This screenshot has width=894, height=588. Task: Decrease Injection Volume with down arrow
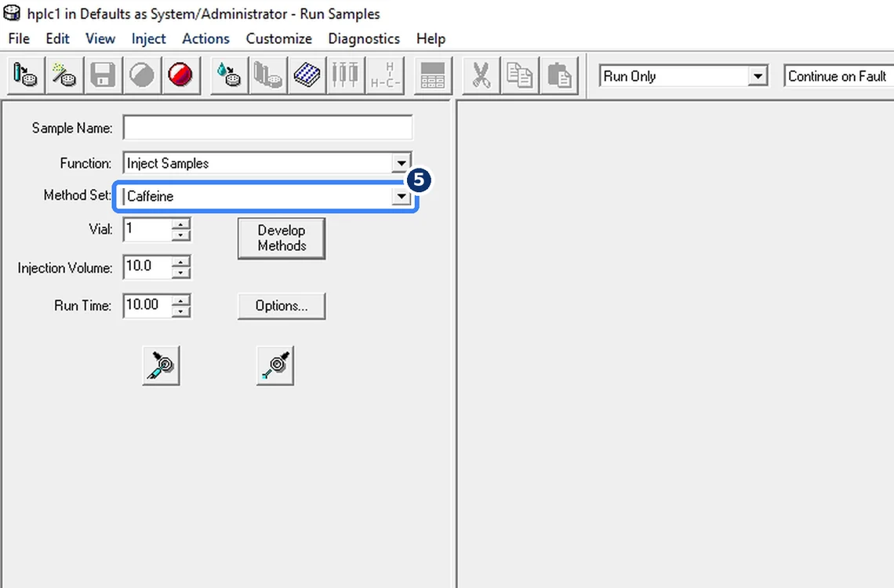(x=180, y=273)
